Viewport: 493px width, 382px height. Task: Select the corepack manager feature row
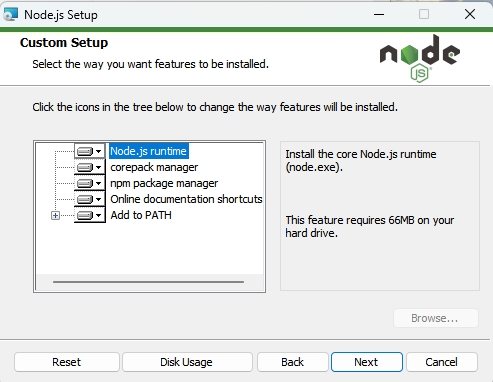(x=154, y=167)
